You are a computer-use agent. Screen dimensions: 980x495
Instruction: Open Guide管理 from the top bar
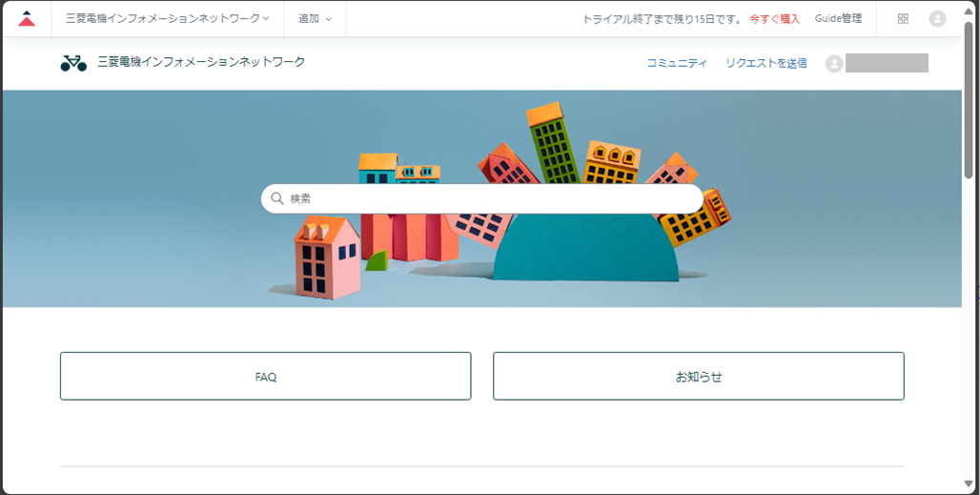(x=838, y=18)
